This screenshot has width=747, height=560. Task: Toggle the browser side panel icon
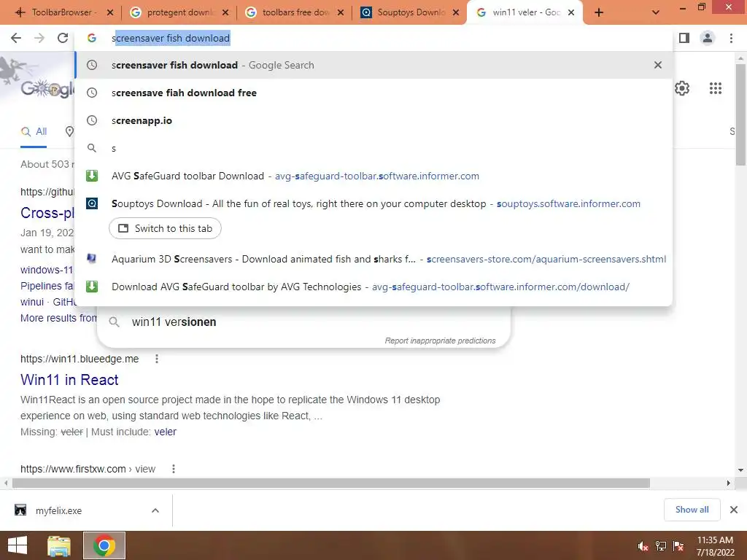click(684, 38)
